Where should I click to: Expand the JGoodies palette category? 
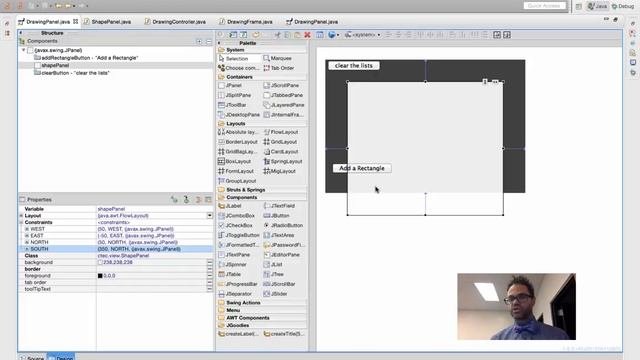point(238,325)
